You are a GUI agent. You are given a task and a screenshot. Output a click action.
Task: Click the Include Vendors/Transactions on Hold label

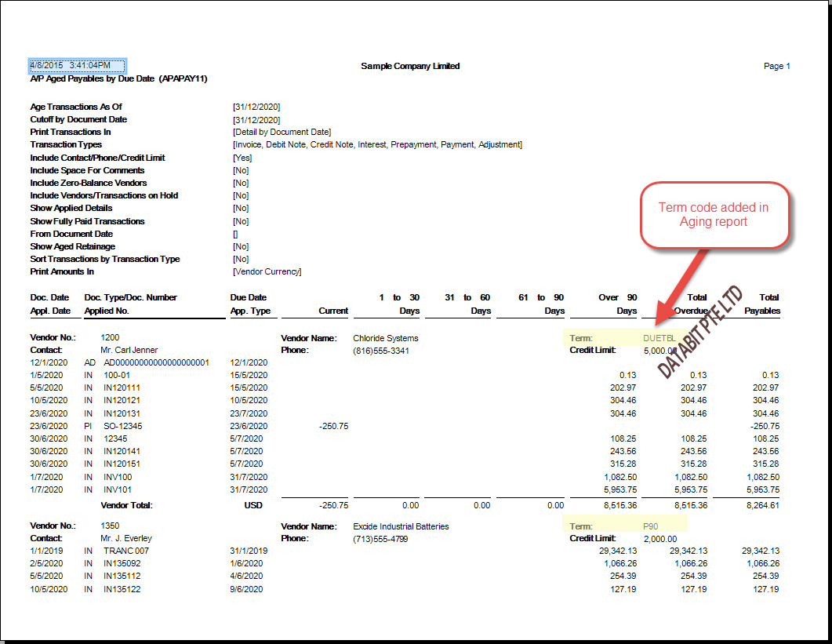[x=104, y=195]
